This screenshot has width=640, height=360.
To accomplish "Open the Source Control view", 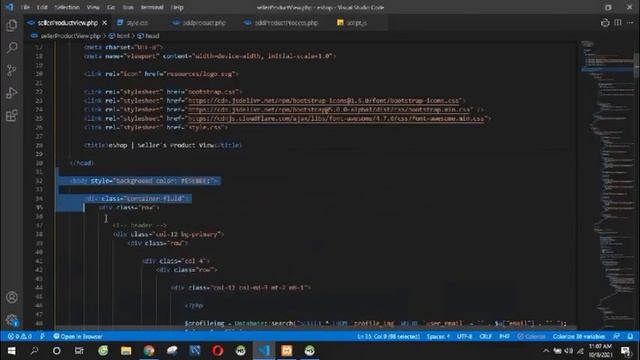I will [12, 70].
